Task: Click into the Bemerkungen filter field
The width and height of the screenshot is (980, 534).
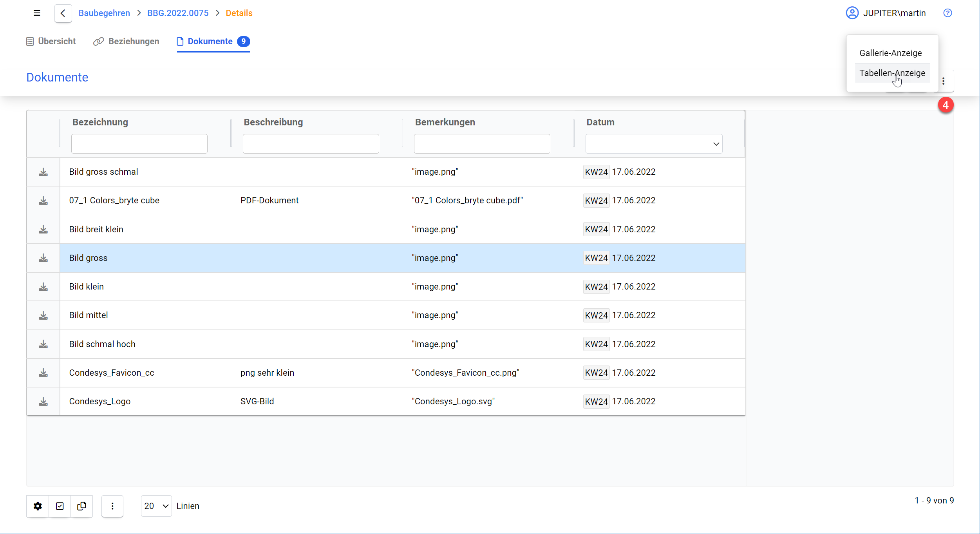Action: (x=482, y=144)
